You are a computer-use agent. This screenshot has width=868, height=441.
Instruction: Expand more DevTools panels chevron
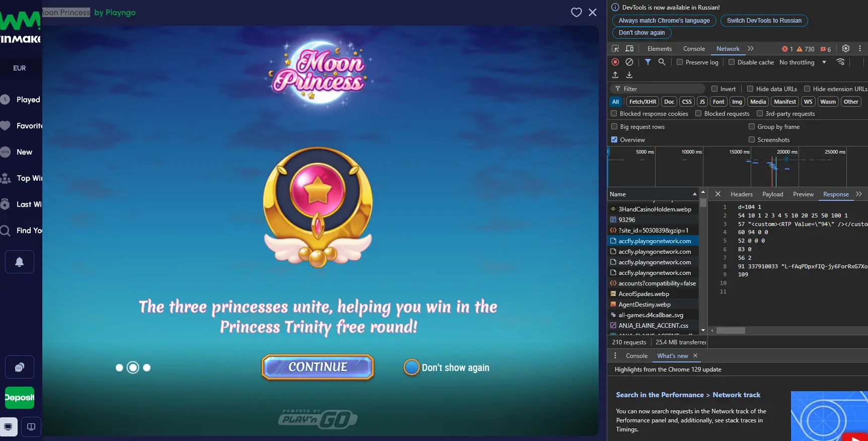[751, 48]
